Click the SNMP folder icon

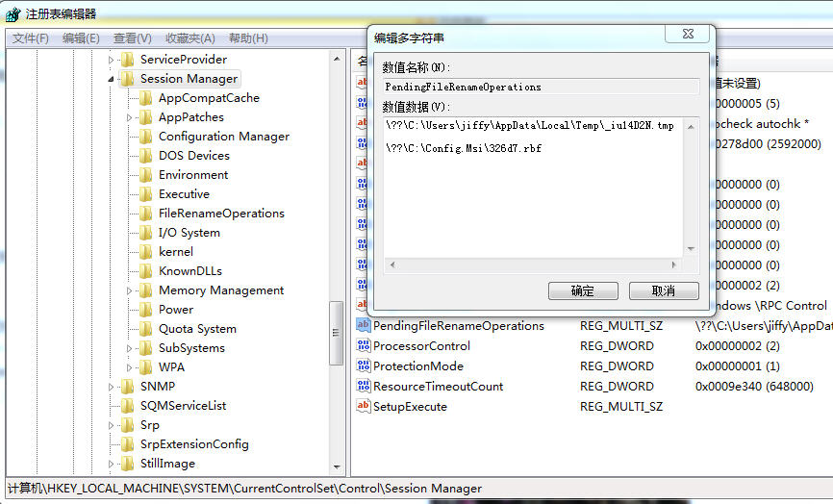click(128, 387)
